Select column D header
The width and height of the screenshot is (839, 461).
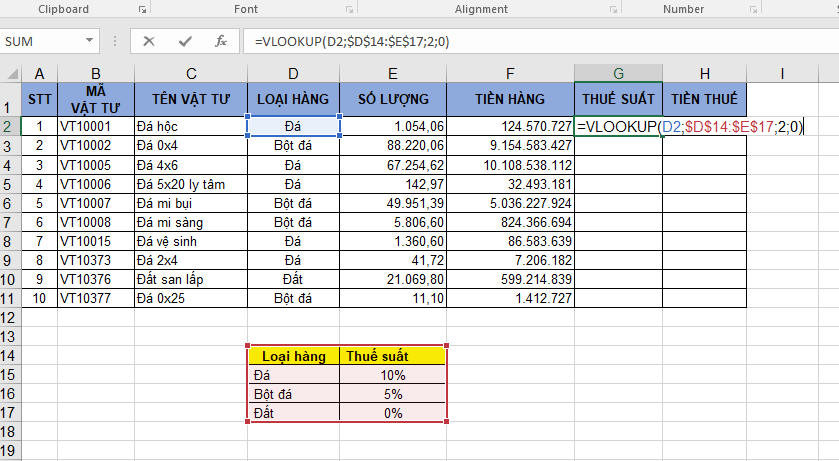tap(292, 74)
